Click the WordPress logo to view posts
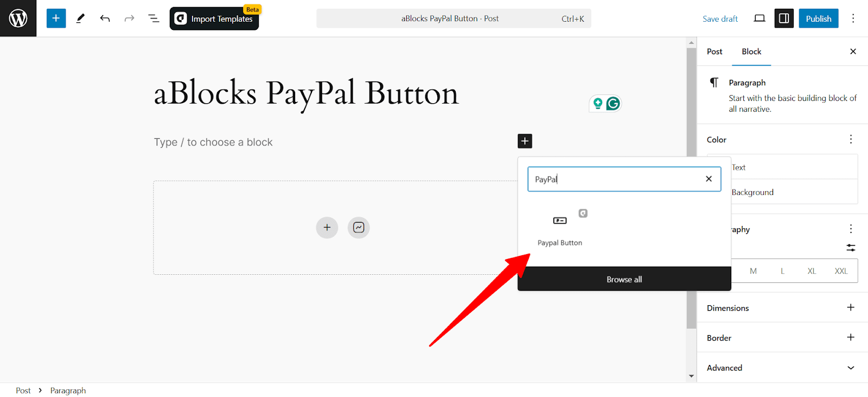The image size is (868, 397). [18, 18]
